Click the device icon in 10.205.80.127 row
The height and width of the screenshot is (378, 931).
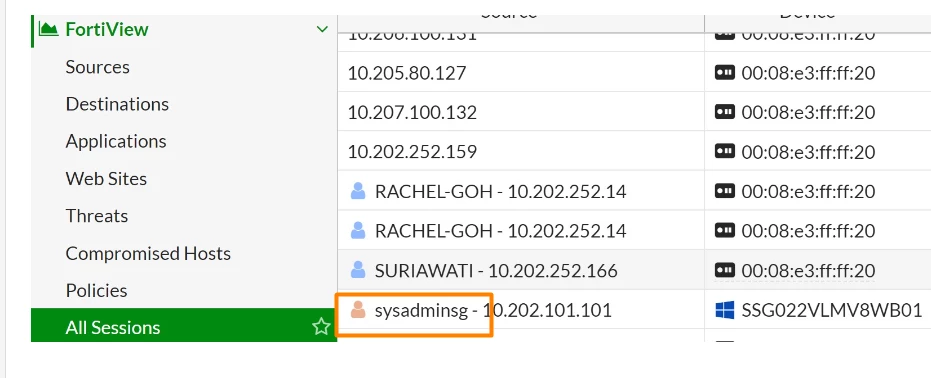tap(725, 72)
